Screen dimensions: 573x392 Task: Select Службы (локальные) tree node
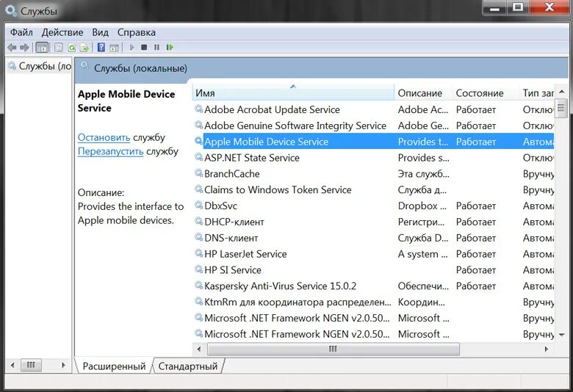pos(39,66)
